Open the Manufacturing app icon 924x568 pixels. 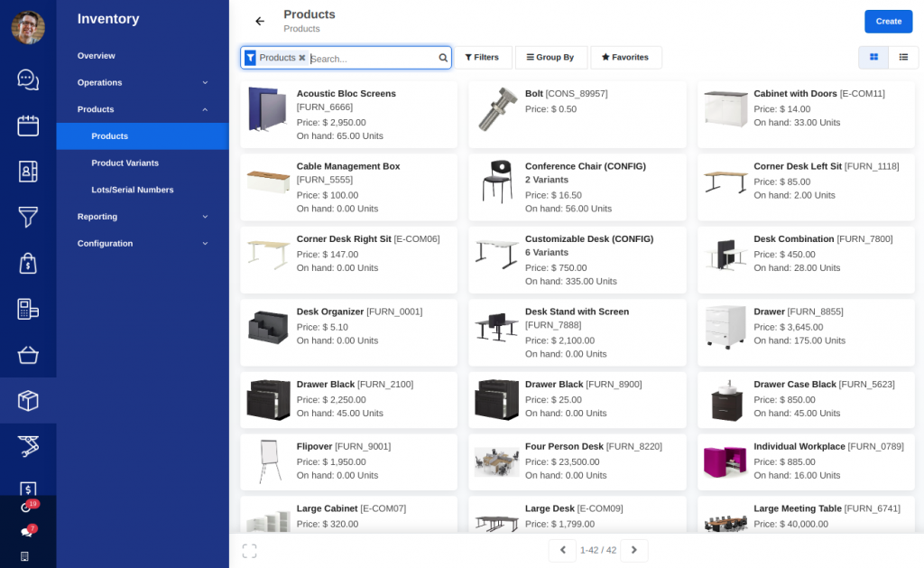(x=28, y=446)
